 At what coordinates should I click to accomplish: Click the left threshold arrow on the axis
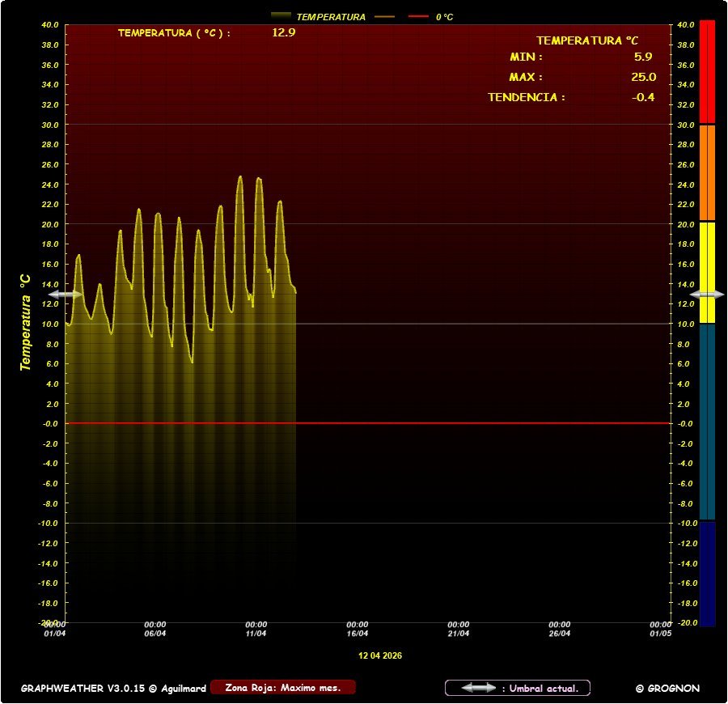tap(66, 295)
